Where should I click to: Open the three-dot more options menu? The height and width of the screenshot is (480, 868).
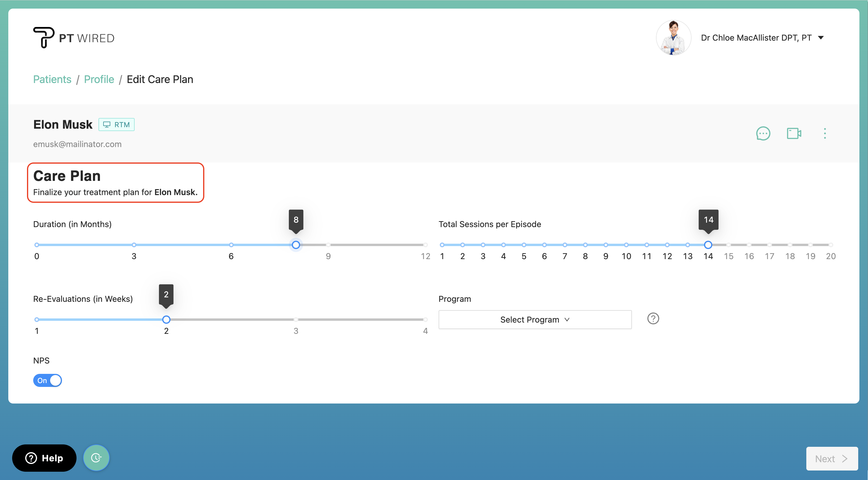[824, 133]
